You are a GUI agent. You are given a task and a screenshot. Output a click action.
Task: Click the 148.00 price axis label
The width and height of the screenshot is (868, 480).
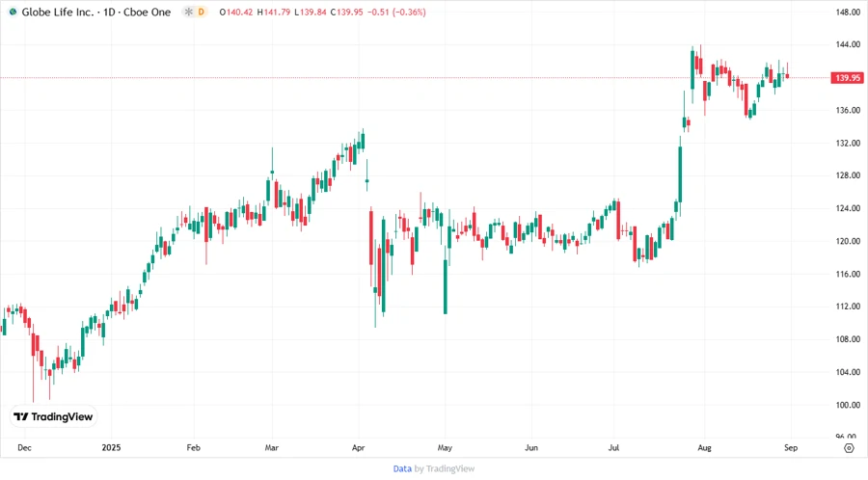click(848, 12)
